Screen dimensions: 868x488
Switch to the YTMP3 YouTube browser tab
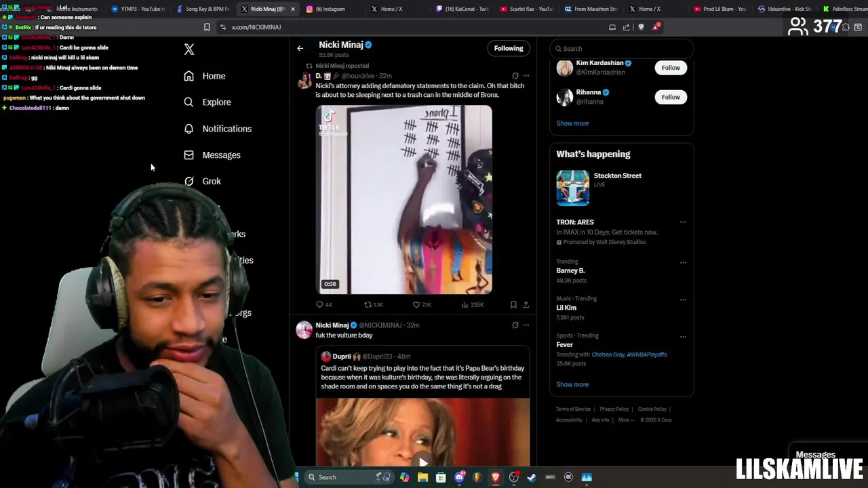pos(138,9)
